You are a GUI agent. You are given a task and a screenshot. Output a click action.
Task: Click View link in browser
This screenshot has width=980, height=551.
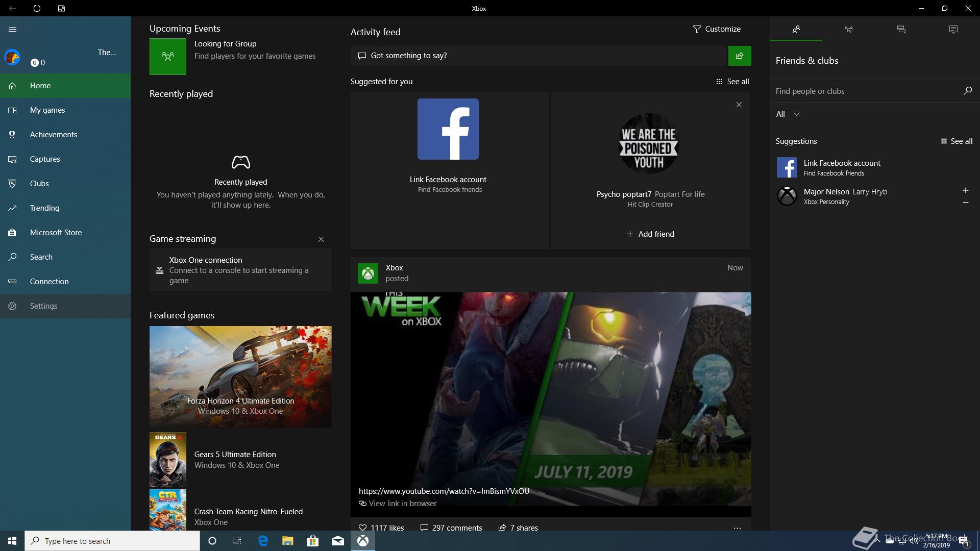(398, 504)
